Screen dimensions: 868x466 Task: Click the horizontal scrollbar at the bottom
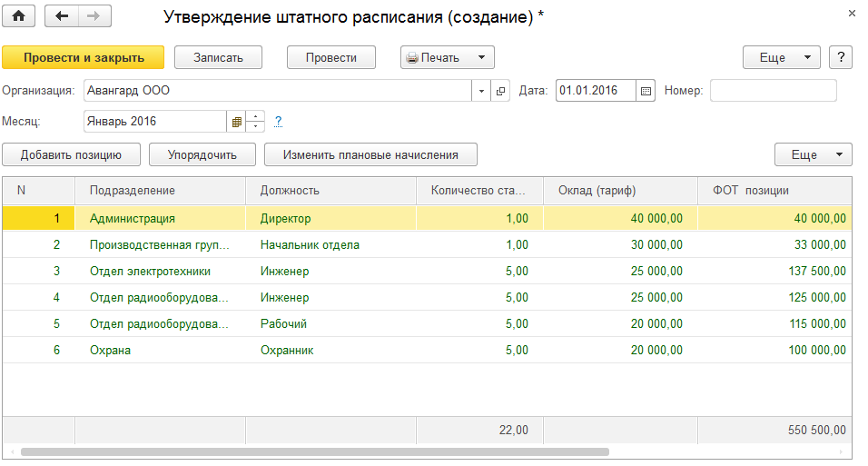click(314, 451)
